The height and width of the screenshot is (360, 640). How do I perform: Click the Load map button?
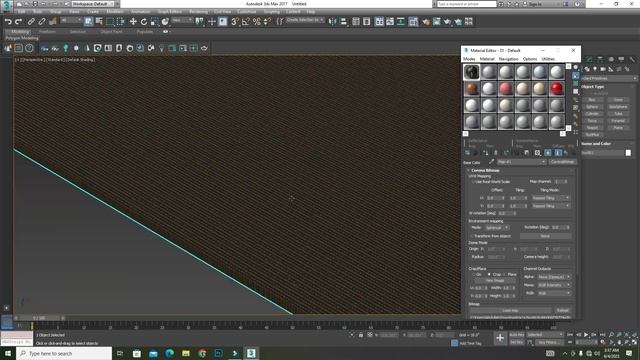(x=510, y=311)
